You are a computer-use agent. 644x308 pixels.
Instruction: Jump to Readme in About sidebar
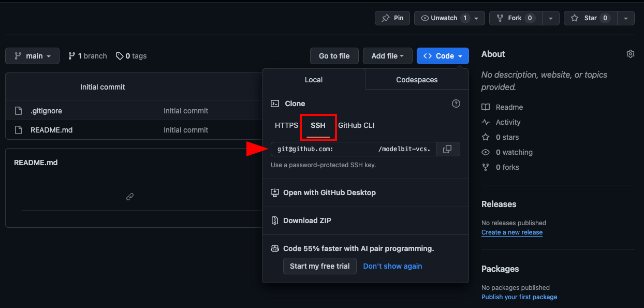click(x=502, y=107)
